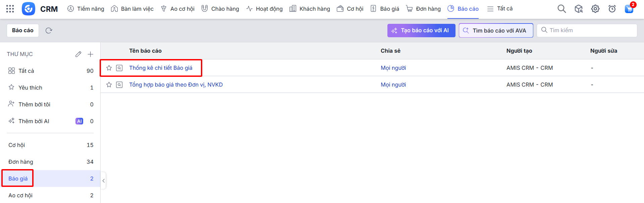
Task: Go to the Khách hàng tab
Action: 310,9
